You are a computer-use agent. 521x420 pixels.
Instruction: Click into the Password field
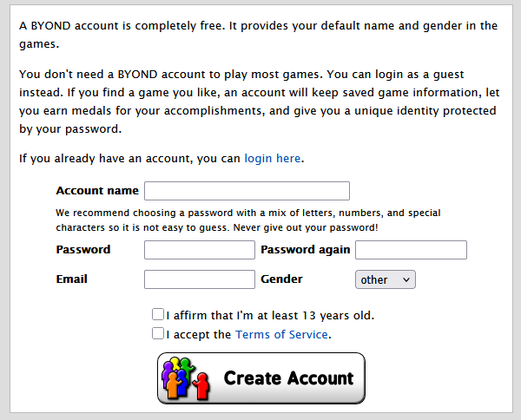click(x=199, y=250)
